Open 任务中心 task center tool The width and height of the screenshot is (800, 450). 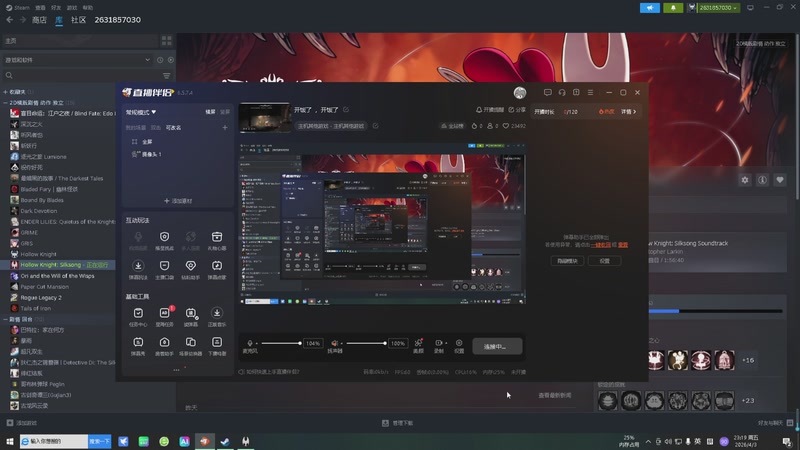point(138,317)
